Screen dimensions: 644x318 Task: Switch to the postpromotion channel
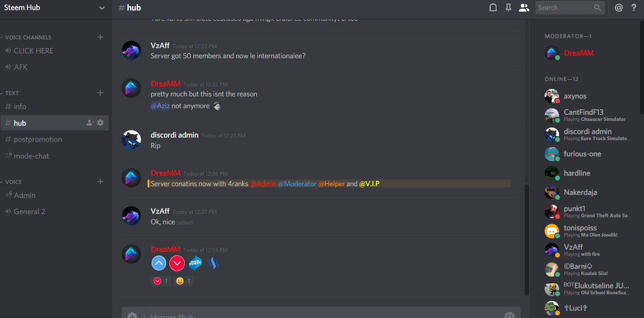click(x=54, y=140)
